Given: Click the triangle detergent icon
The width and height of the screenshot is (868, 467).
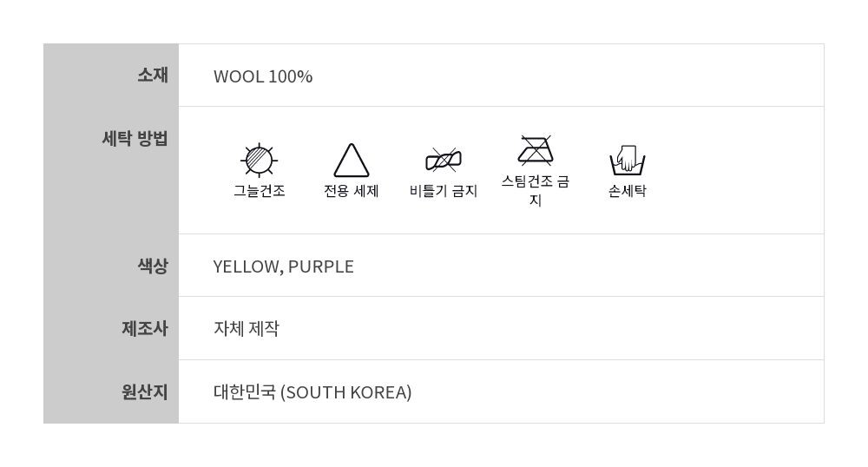Looking at the screenshot, I should [x=352, y=161].
